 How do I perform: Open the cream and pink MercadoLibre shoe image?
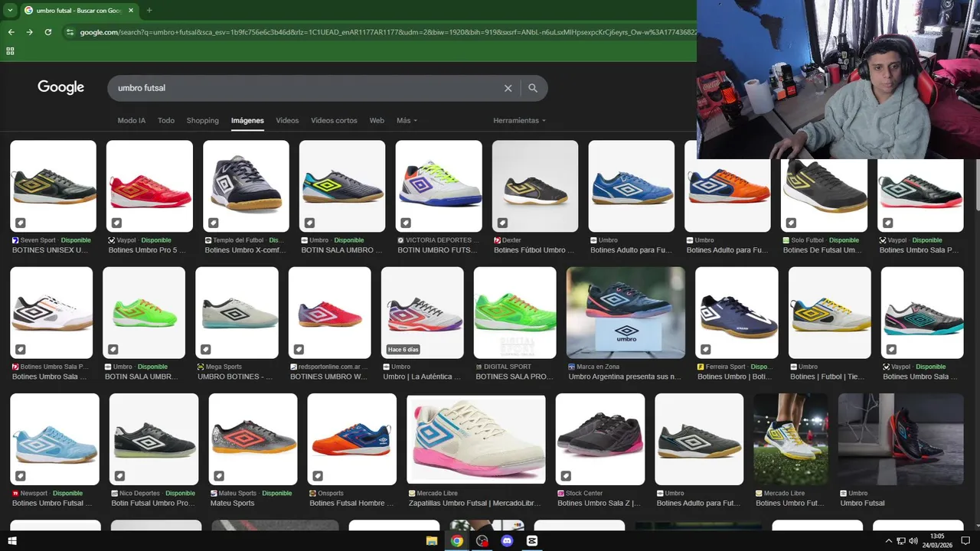click(476, 439)
